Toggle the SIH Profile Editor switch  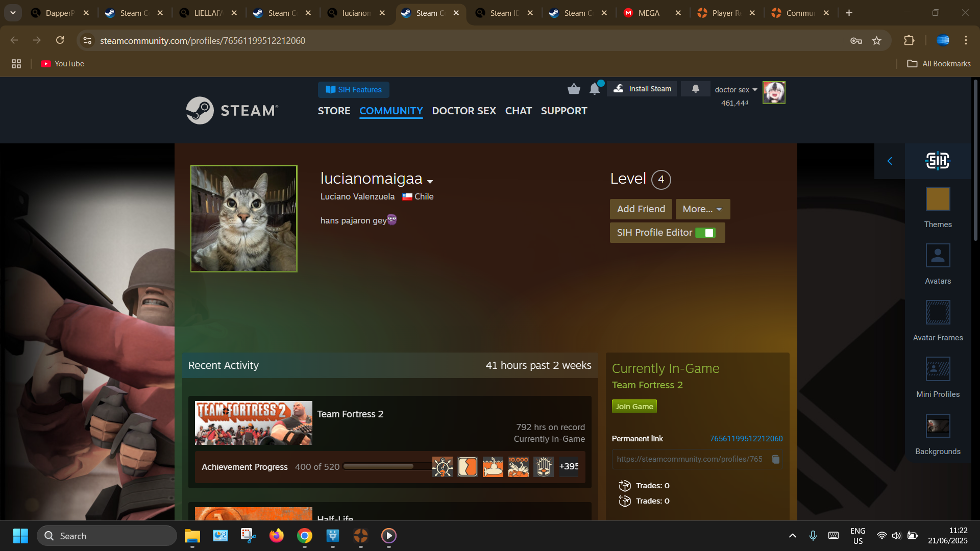pos(705,233)
